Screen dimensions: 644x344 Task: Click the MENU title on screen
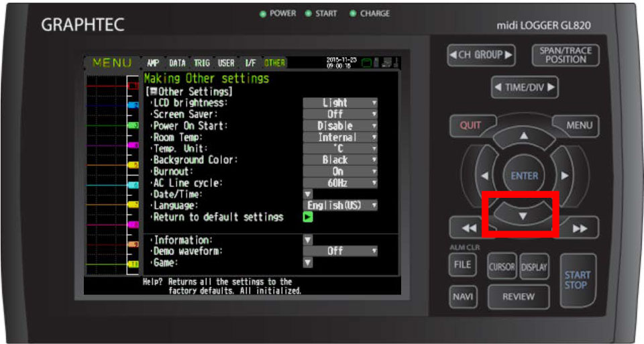(112, 63)
